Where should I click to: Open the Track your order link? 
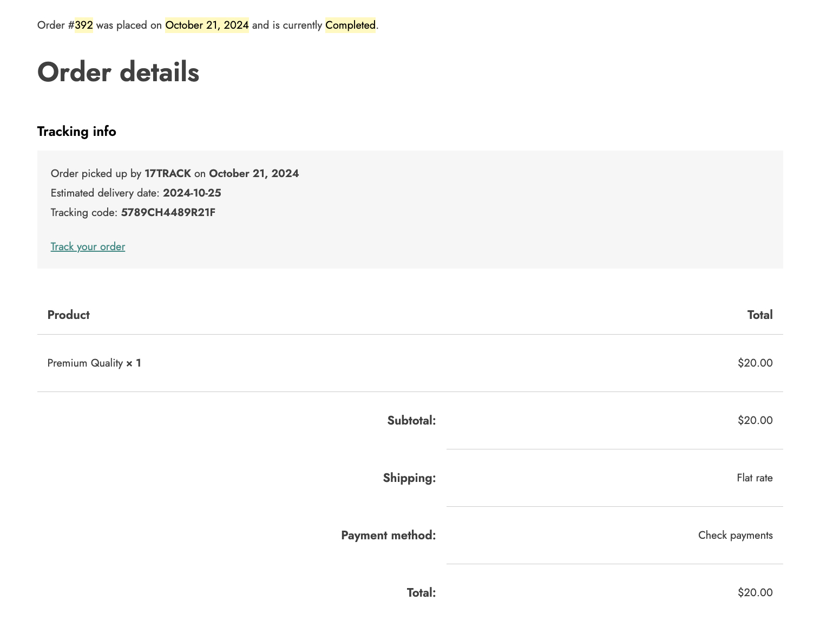pos(88,247)
